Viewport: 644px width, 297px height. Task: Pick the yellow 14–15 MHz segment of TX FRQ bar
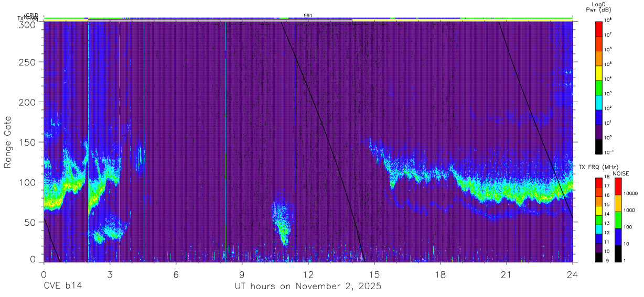pyautogui.click(x=599, y=211)
